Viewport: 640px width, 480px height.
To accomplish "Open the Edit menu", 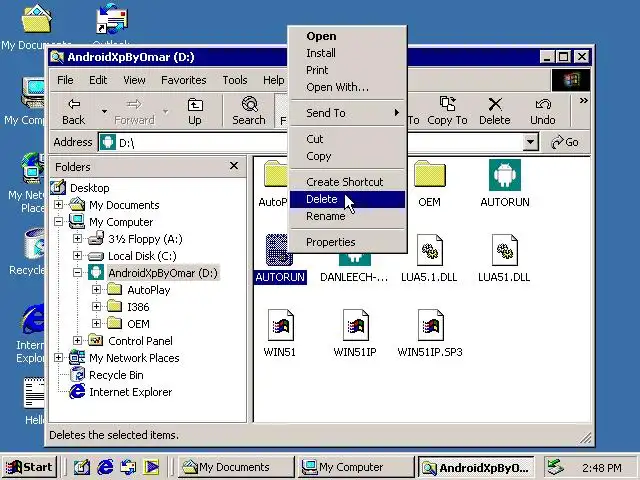I will pos(98,80).
